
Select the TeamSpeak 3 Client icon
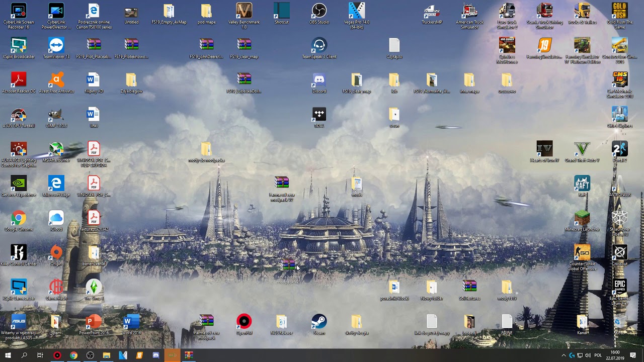point(319,48)
